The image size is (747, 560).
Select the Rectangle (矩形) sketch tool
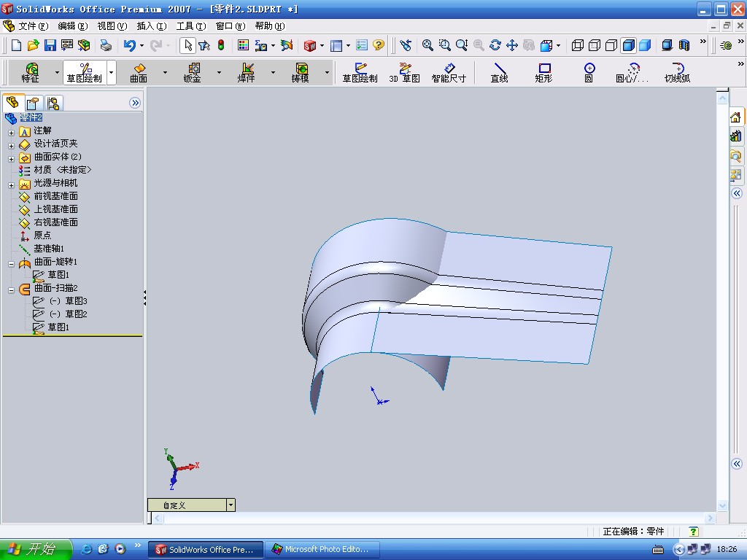(543, 72)
